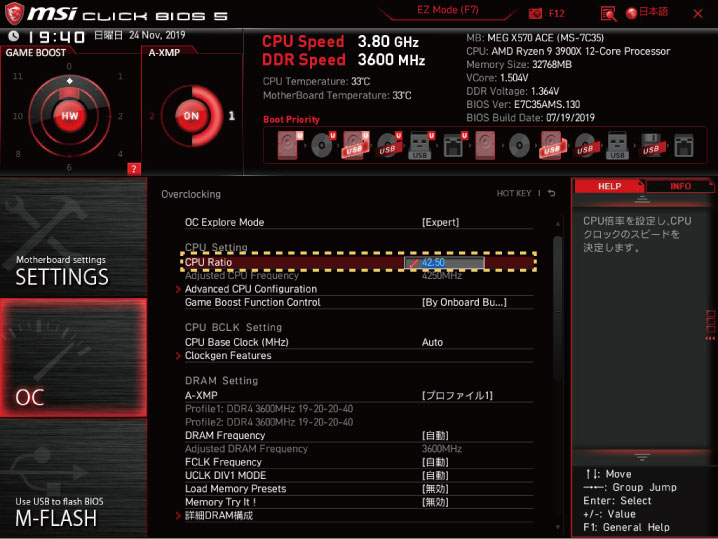Open the language selector globe 日本語
Viewport: 718px width, 539px height.
[647, 12]
